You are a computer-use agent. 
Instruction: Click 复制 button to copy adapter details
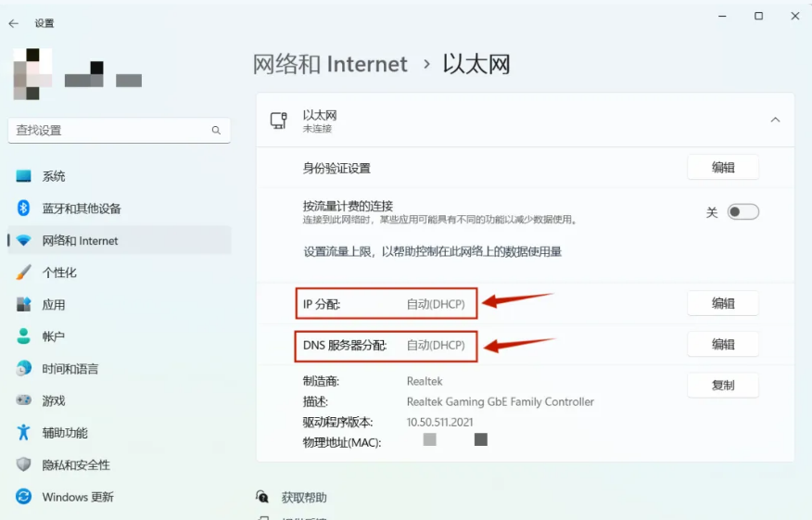point(722,385)
